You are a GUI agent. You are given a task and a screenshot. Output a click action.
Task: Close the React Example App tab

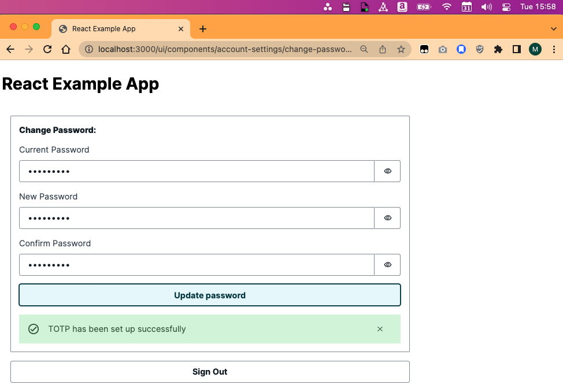click(x=181, y=29)
